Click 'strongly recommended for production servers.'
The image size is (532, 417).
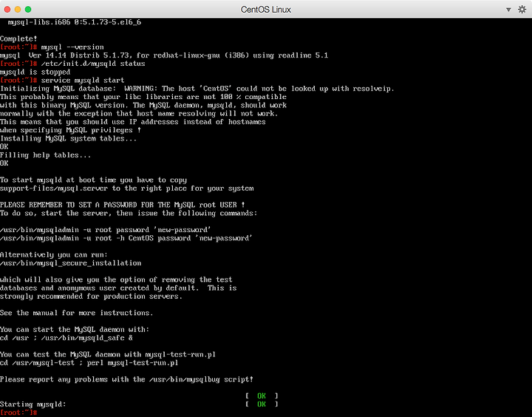click(x=91, y=296)
